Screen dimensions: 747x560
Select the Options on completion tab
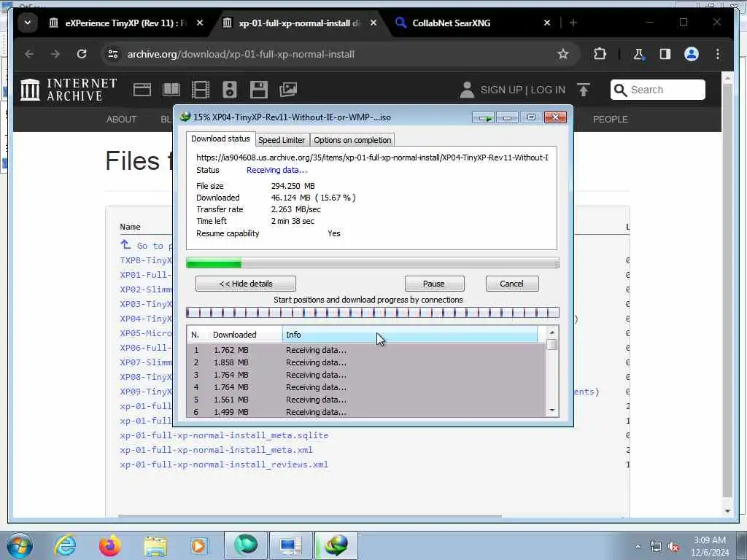coord(352,140)
